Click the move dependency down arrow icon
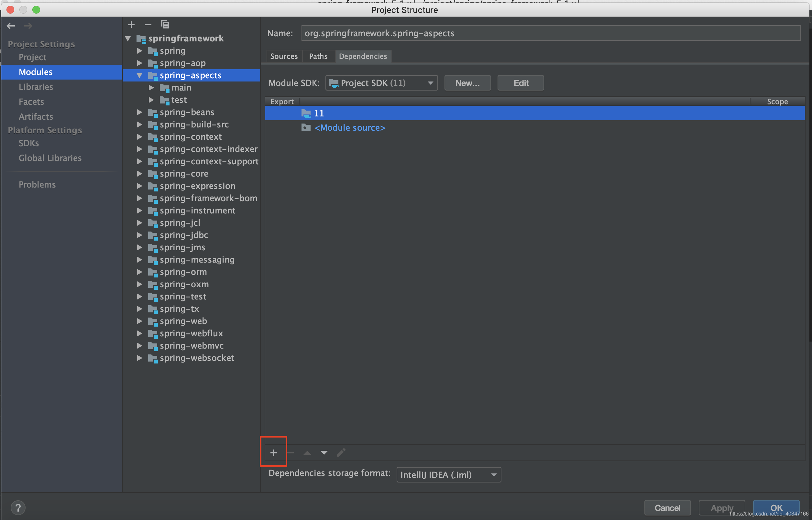 (324, 452)
